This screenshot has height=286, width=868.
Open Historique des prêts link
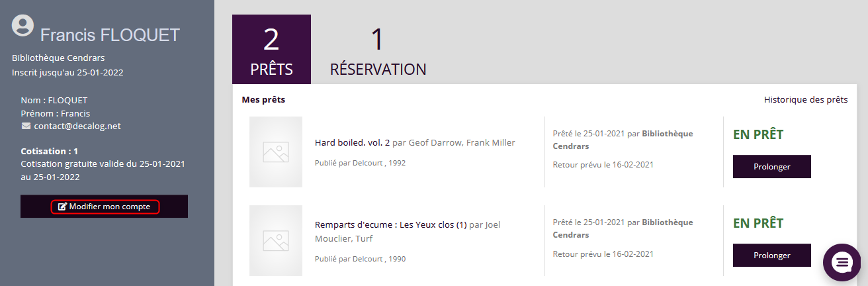(805, 100)
